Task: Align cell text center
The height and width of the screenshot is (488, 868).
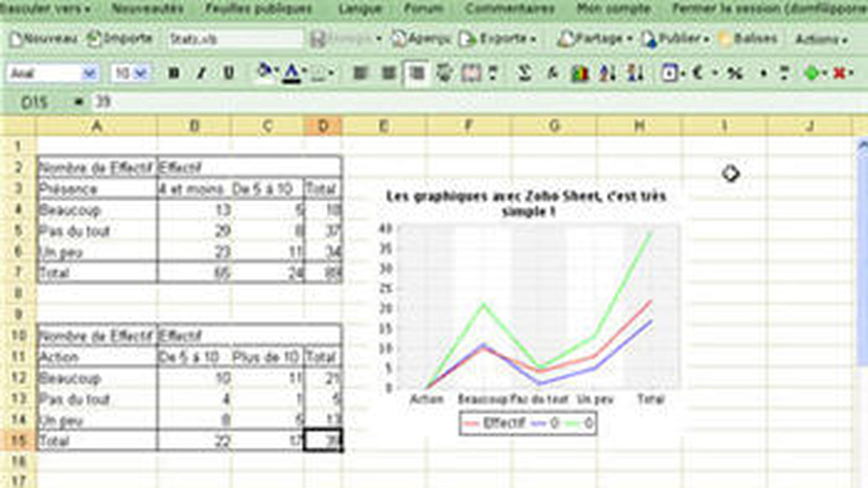Action: coord(388,73)
